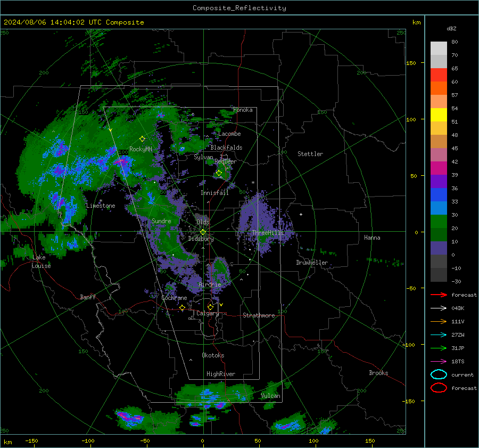
Task: Select the bright yellow 51-54 dBZ swatch
Action: coord(439,115)
